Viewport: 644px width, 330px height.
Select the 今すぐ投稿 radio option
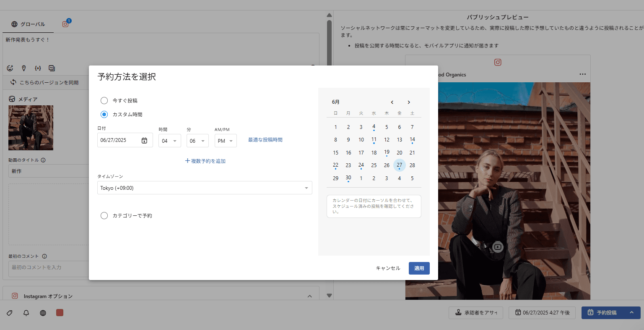tap(104, 101)
